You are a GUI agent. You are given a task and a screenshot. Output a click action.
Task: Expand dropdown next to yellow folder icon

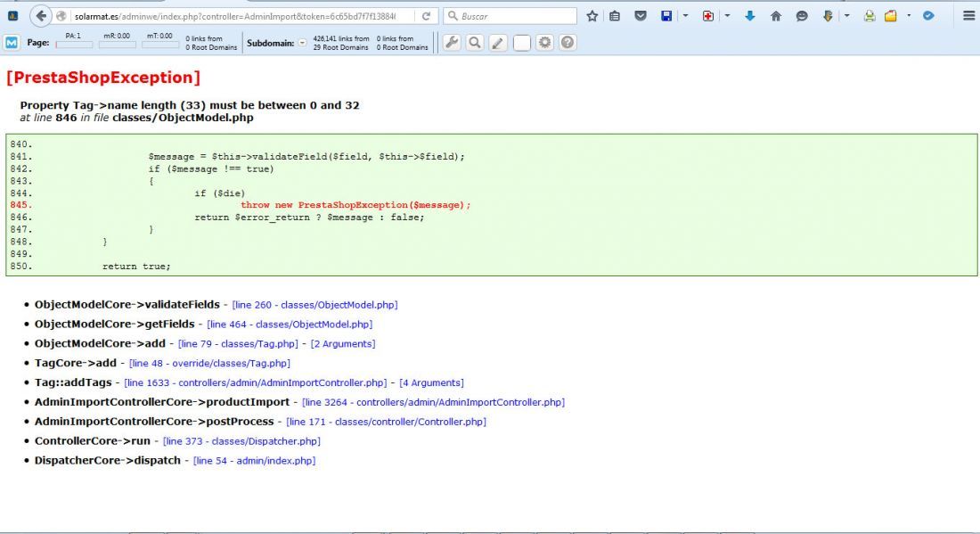point(909,16)
